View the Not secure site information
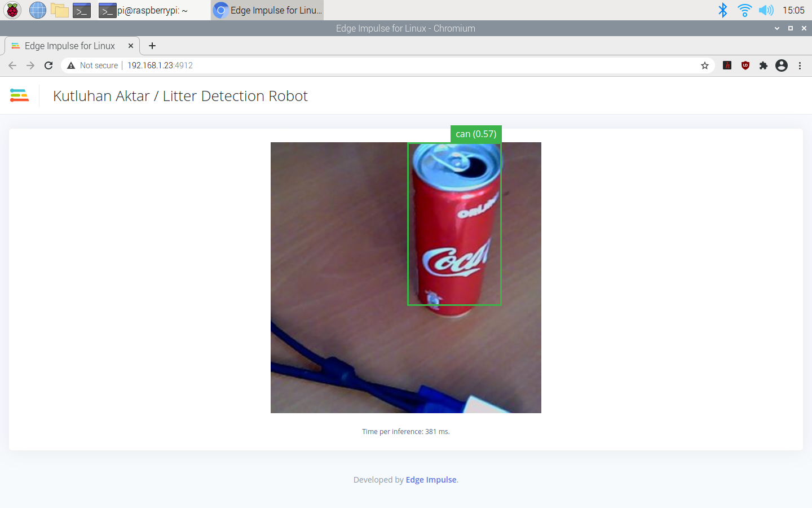Viewport: 812px width, 508px height. (x=92, y=65)
